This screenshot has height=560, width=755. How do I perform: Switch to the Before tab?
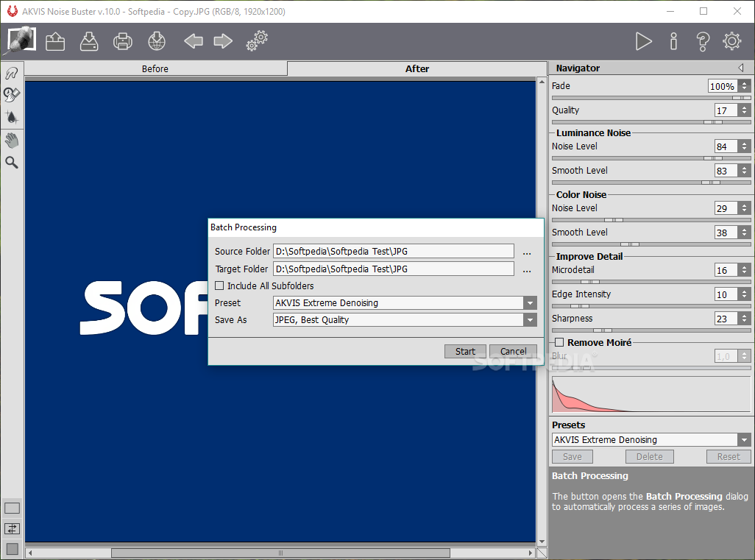[155, 69]
